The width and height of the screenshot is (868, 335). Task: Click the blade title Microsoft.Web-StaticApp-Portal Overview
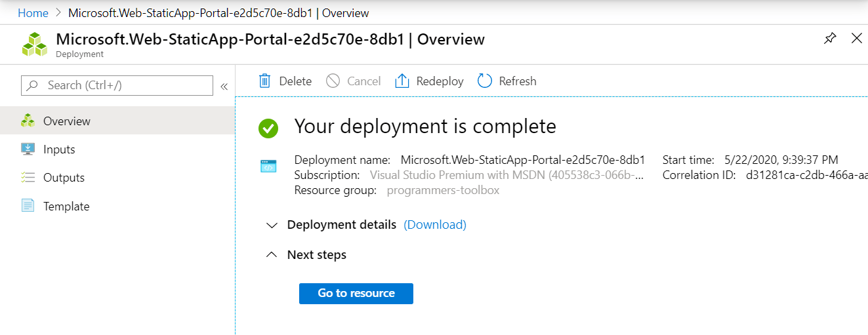(x=270, y=39)
